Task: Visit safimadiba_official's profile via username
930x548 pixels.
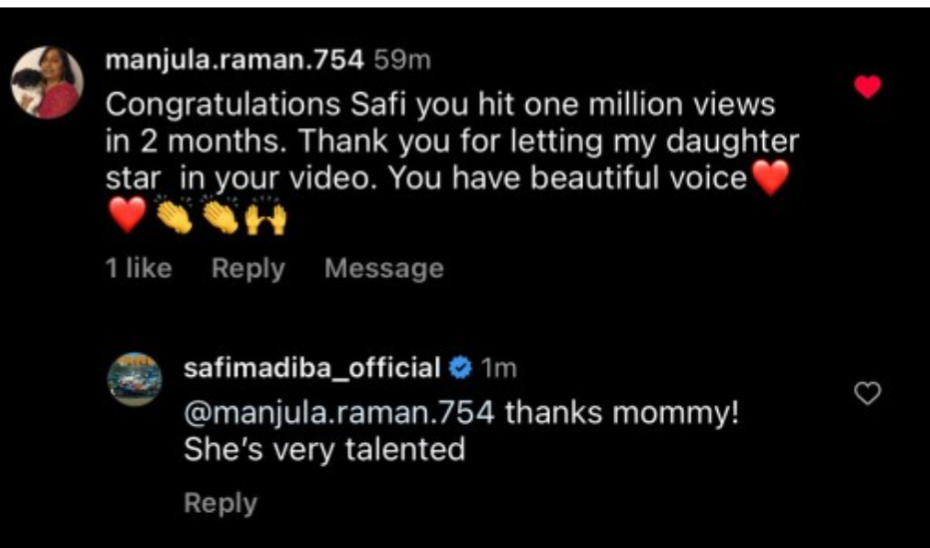Action: (312, 369)
